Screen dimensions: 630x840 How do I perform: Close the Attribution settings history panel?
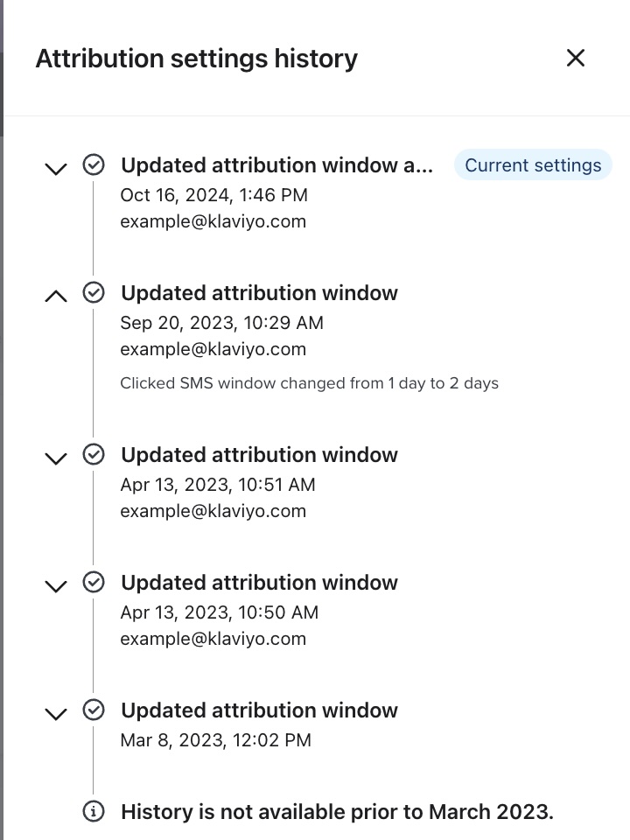575,58
